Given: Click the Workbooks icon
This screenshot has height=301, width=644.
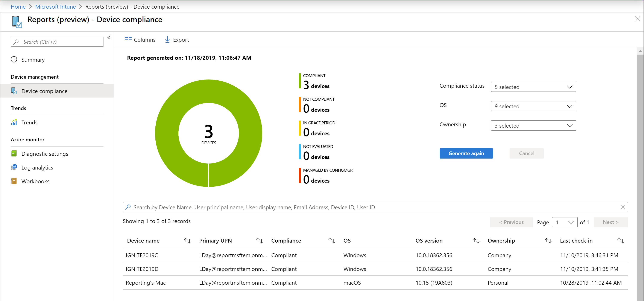Looking at the screenshot, I should click(14, 180).
